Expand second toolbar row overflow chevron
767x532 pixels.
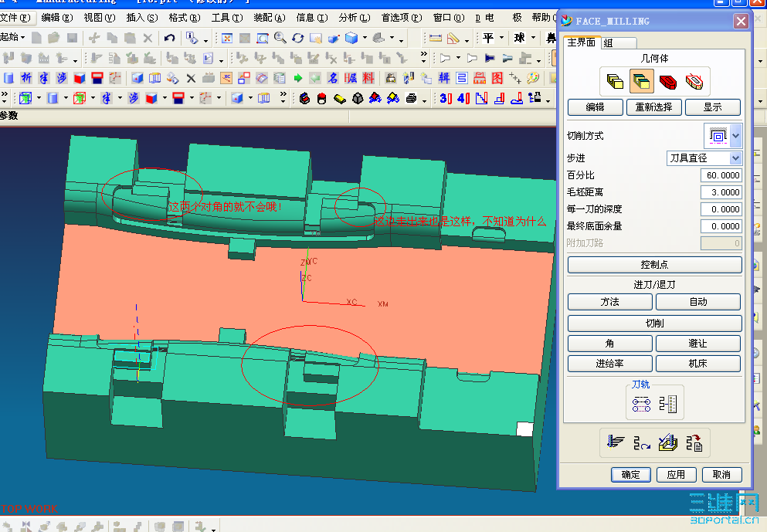423,56
